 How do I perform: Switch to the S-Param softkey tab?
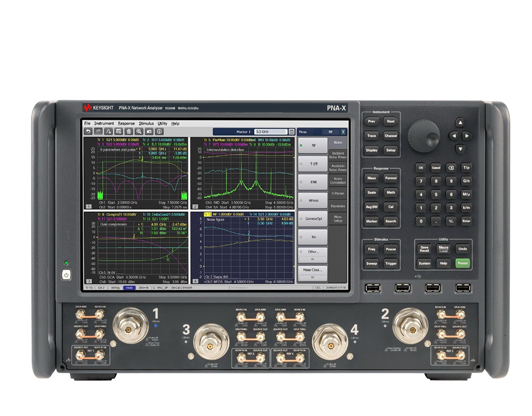338,193
